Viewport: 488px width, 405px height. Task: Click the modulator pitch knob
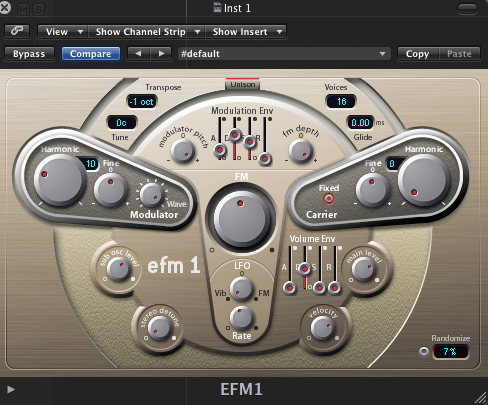pos(183,151)
